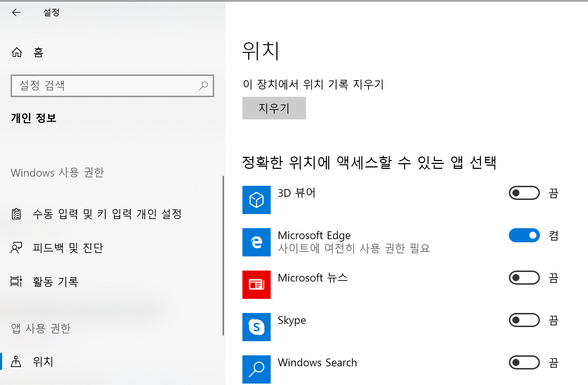Click the Windows 사용 권한 section label
588x385 pixels.
coord(58,172)
